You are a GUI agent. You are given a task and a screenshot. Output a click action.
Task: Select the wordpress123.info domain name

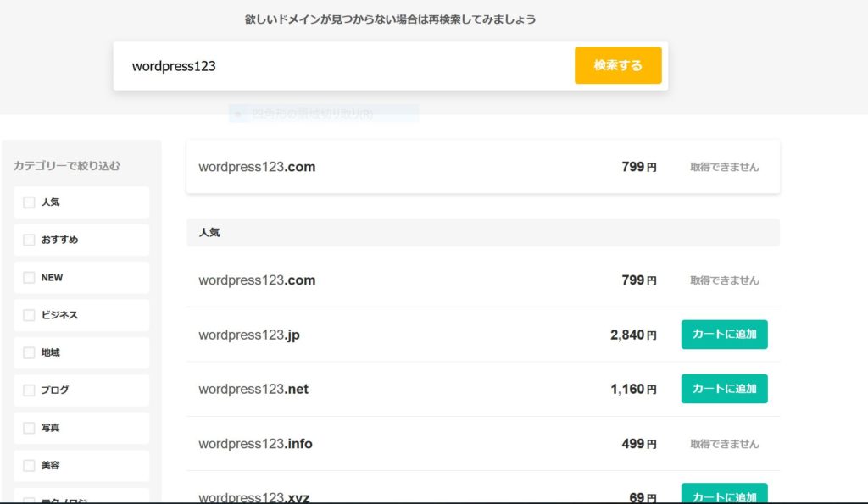255,444
